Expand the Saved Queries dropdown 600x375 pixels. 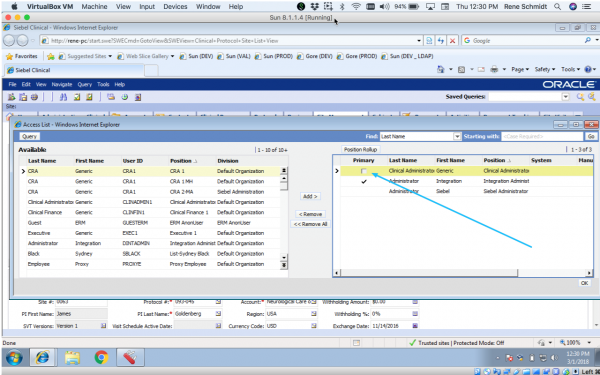coord(566,97)
